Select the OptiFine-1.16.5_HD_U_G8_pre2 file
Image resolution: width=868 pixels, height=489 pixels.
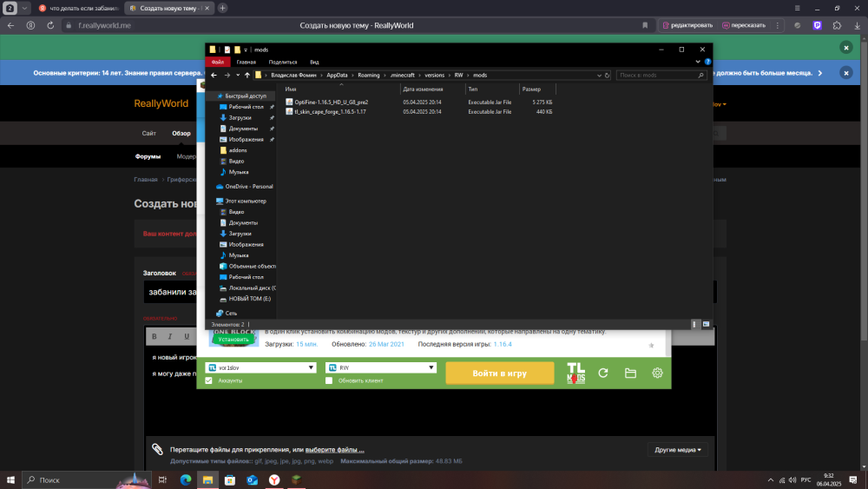pyautogui.click(x=331, y=102)
